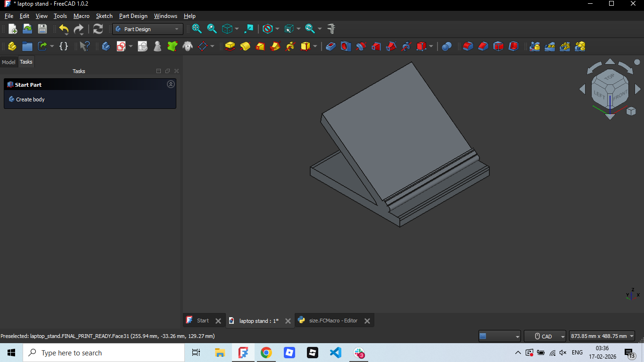Click the green shape binder icon

[x=173, y=46]
